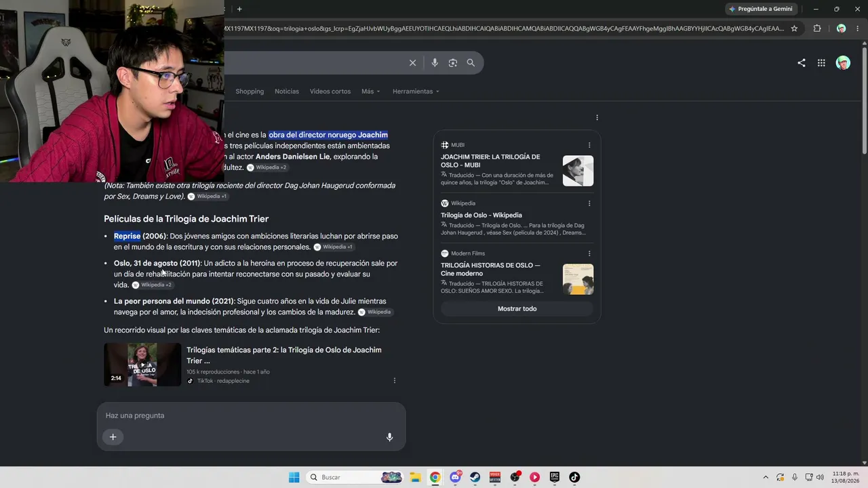The height and width of the screenshot is (488, 868).
Task: Search by image with Google Lens
Action: (x=453, y=63)
